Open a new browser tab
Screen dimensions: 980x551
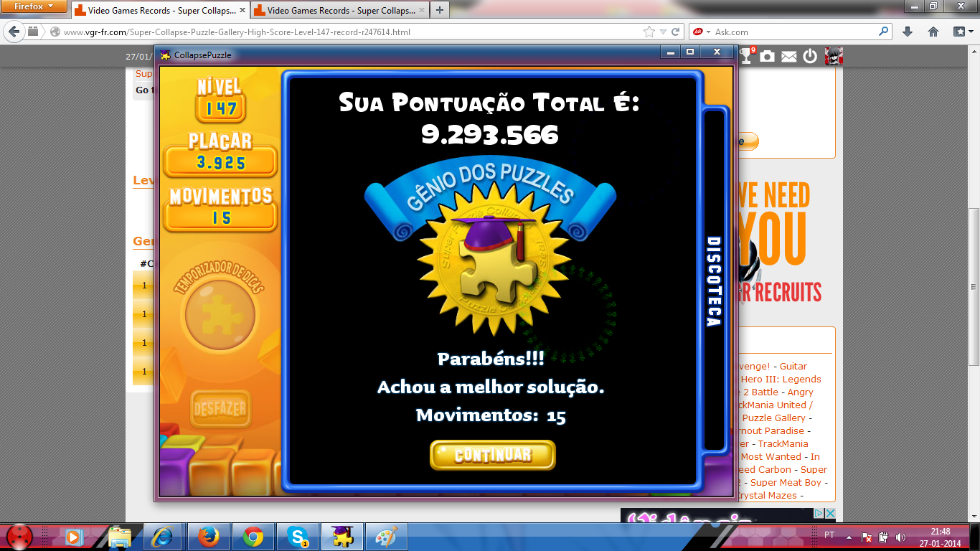click(439, 10)
